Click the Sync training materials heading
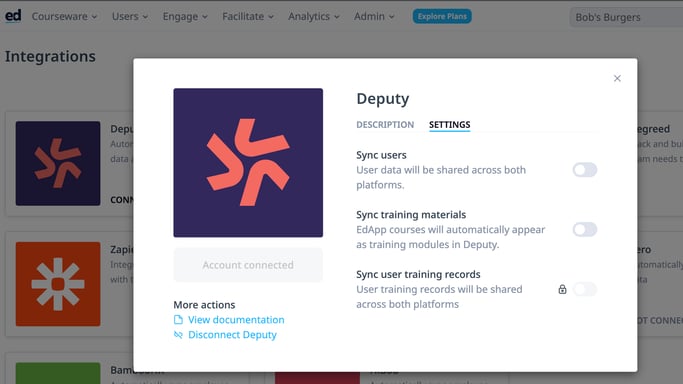 click(x=411, y=215)
